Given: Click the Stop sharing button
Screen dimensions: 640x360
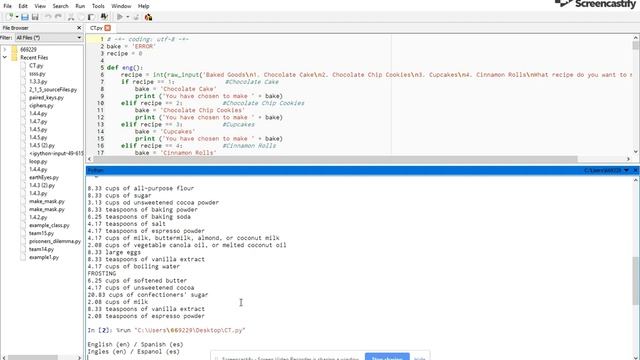Looking at the screenshot, I should point(387,357).
